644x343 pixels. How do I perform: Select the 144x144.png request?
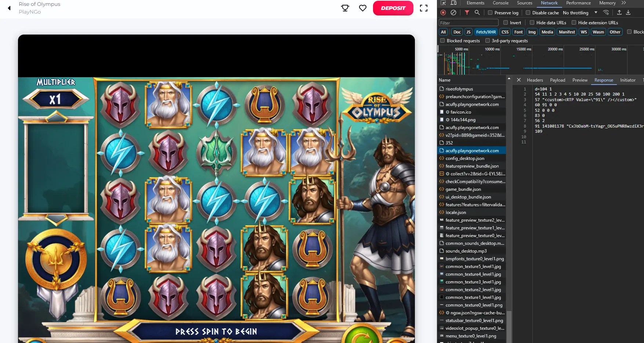point(472,119)
